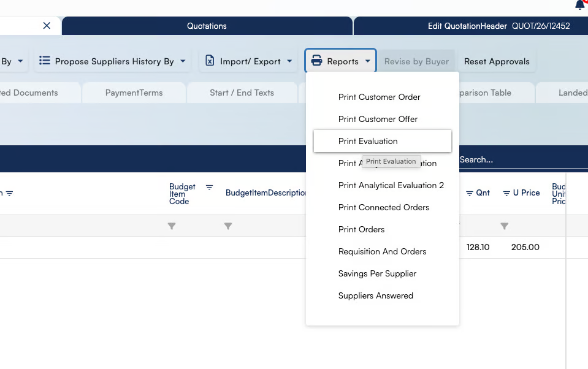Open the filter funnel under U Price column
The width and height of the screenshot is (588, 369).
tap(504, 226)
